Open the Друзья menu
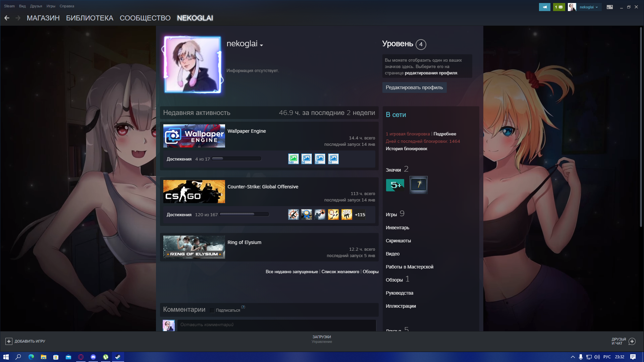Screen dimensions: 644x362 (x=36, y=6)
